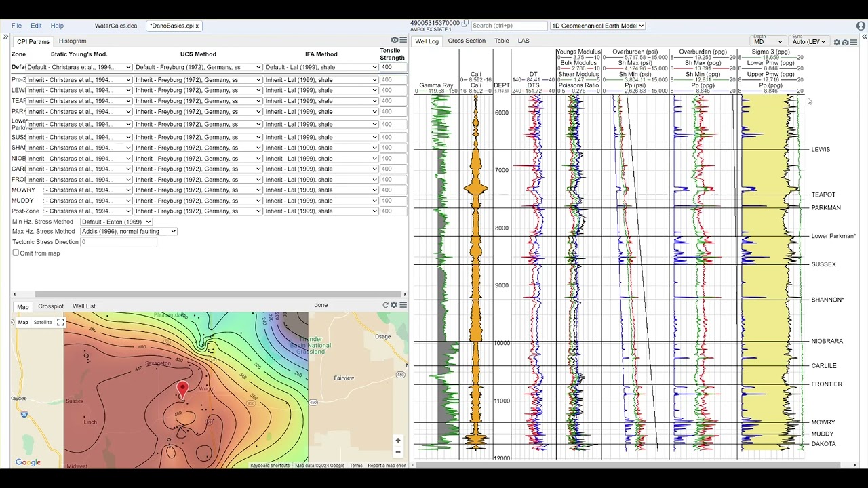This screenshot has width=868, height=488.
Task: Switch to the Histogram tab
Action: (x=73, y=41)
